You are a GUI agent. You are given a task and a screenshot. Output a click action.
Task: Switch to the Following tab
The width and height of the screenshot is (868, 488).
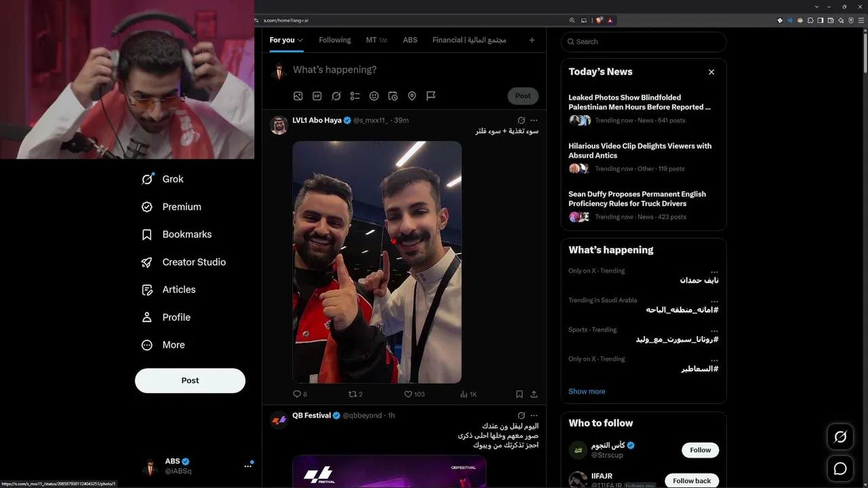tap(335, 40)
